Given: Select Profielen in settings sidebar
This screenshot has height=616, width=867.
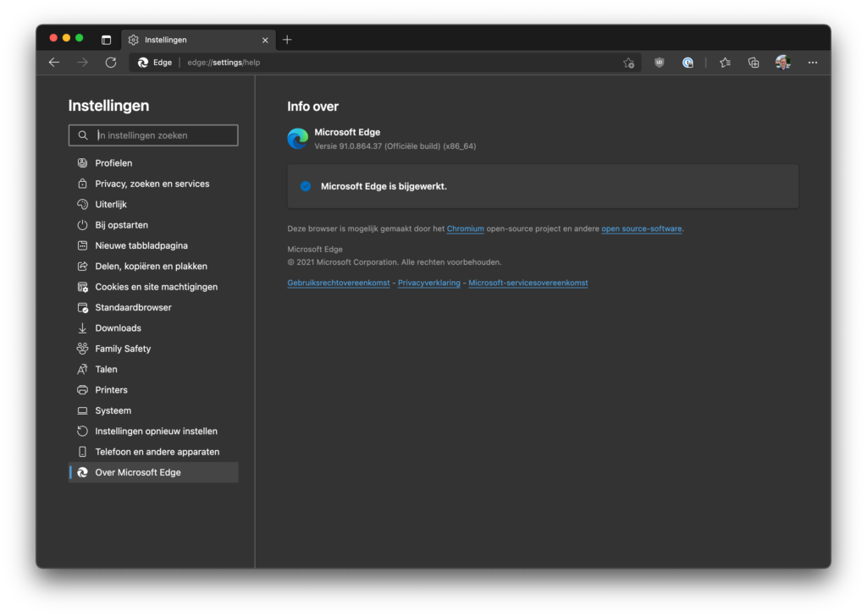Looking at the screenshot, I should click(x=113, y=163).
